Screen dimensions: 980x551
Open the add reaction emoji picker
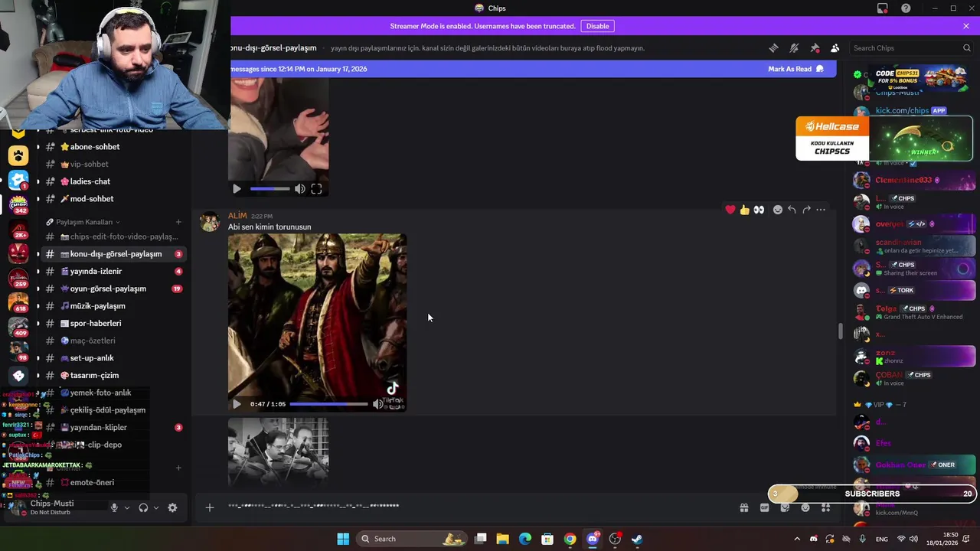tap(778, 210)
